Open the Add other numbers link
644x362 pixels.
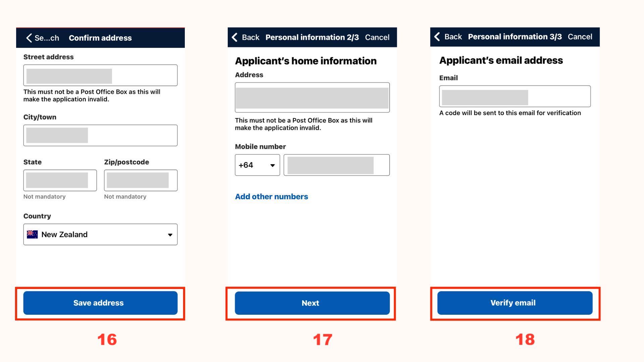point(271,196)
